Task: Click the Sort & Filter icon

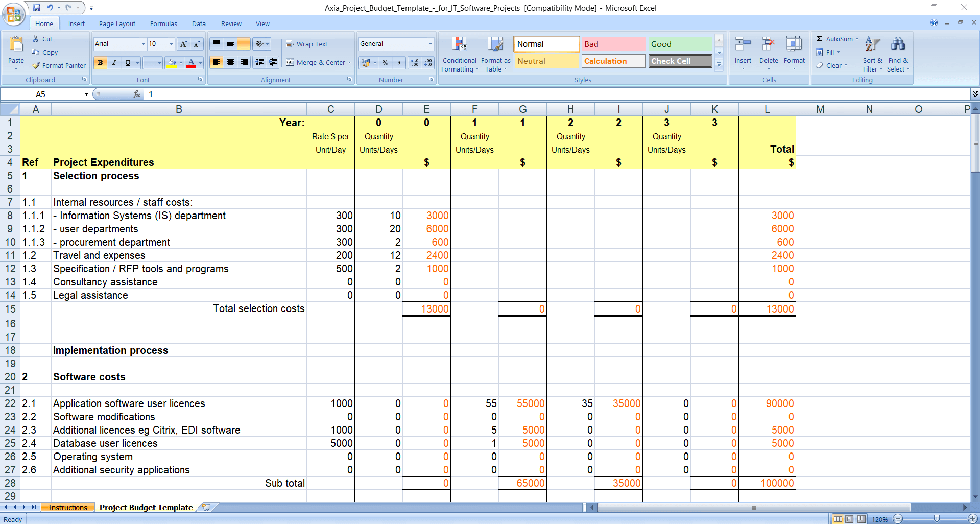Action: (x=872, y=45)
